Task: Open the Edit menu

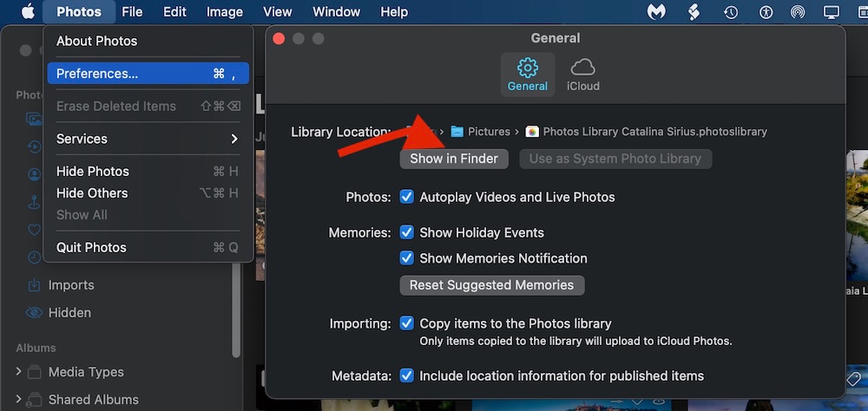Action: click(x=174, y=11)
